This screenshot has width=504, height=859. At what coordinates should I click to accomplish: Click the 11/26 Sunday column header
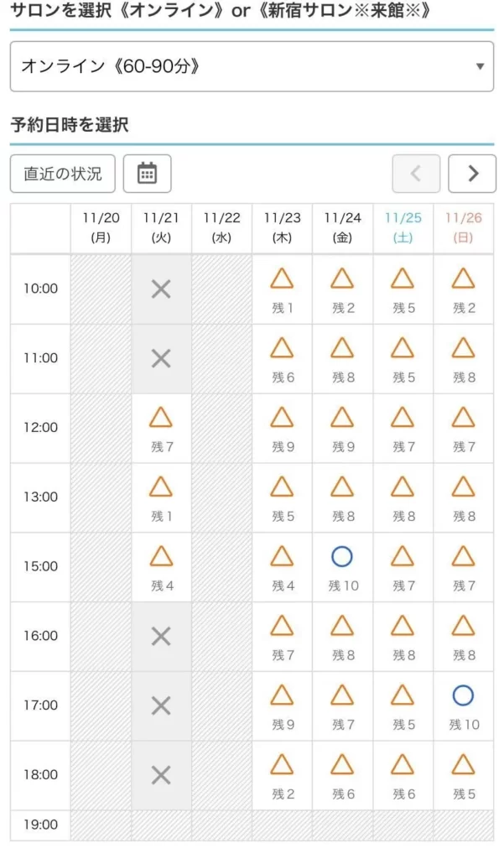(463, 227)
